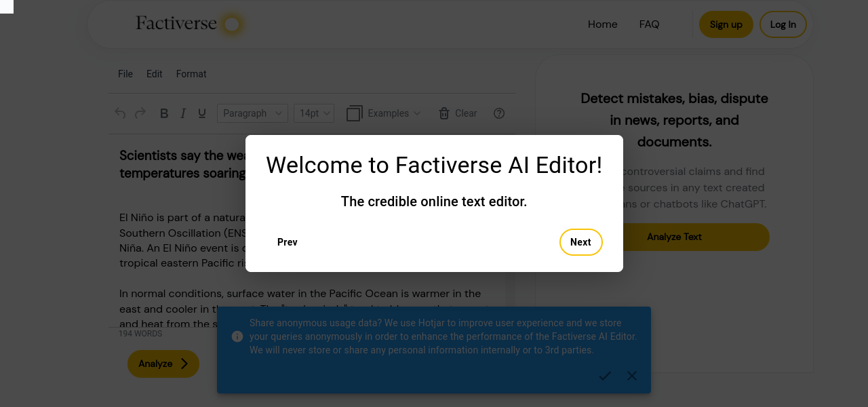Open the FAQ page link
Screen dimensions: 868x407
[649, 24]
